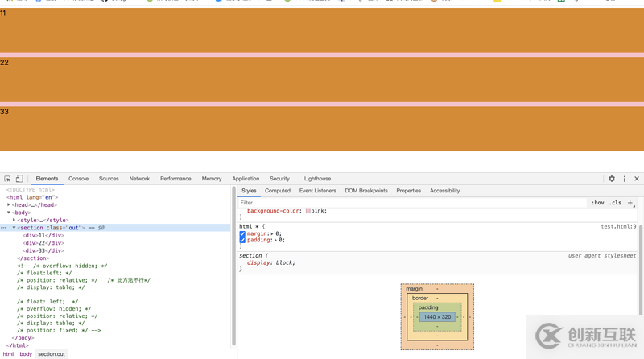Expand the style element node
644x359 pixels.
(14, 220)
